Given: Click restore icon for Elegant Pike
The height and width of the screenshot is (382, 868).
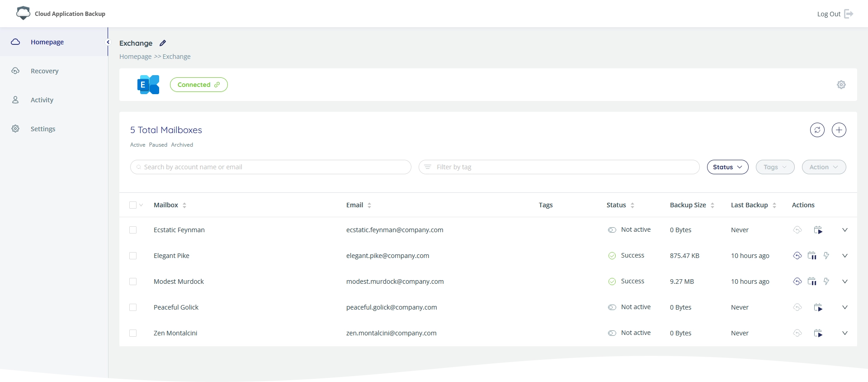Looking at the screenshot, I should [x=797, y=256].
